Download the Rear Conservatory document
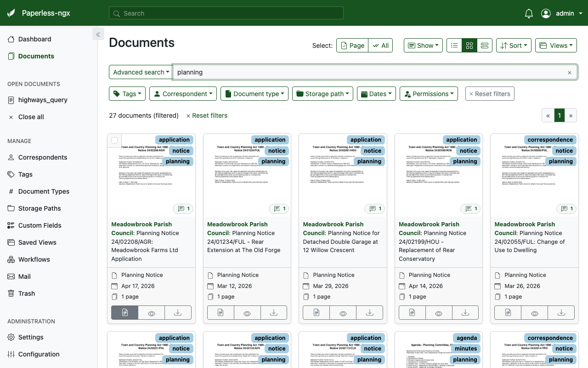The image size is (588, 368). (x=465, y=312)
